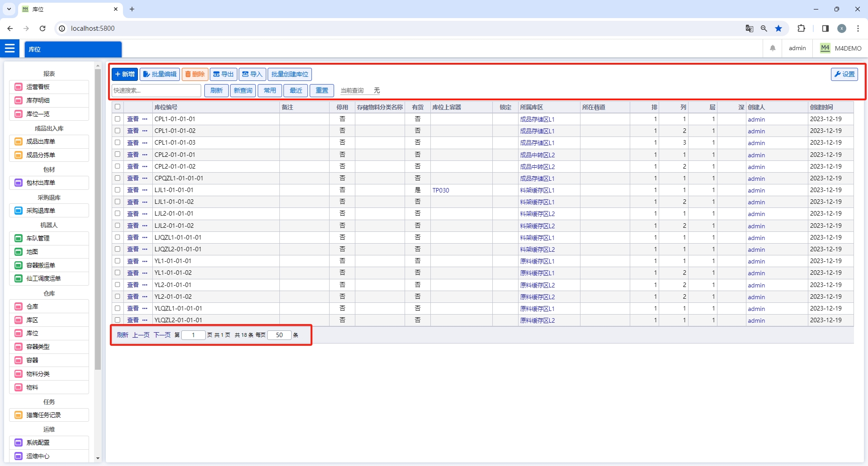Open more actions for row CPQZL1-01-01-01
The width and height of the screenshot is (868, 466).
[x=145, y=178]
